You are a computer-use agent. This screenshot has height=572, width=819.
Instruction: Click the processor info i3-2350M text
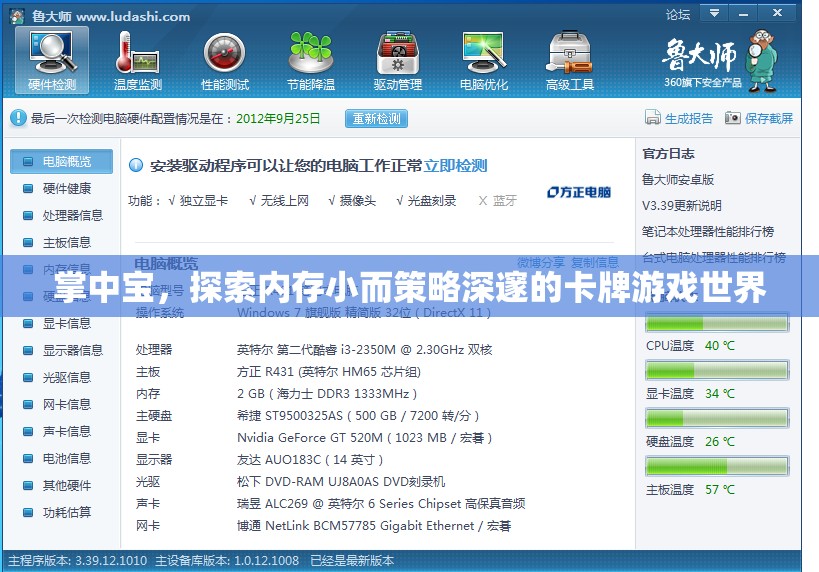[365, 350]
